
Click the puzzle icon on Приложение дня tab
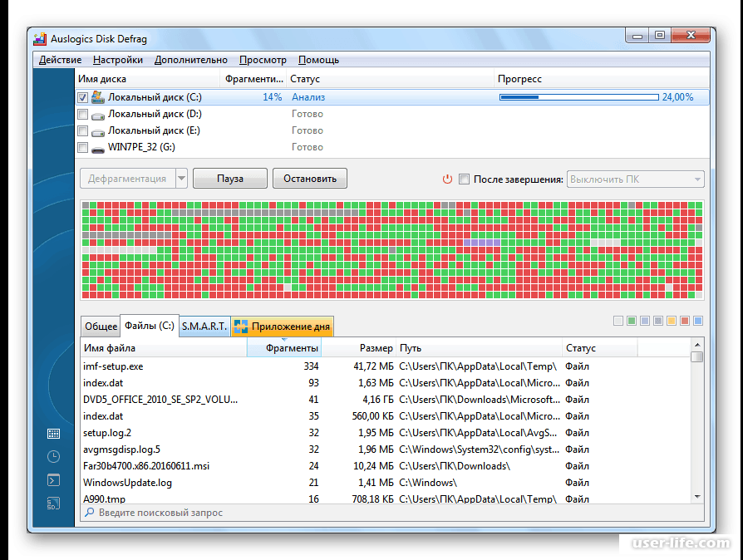point(241,327)
